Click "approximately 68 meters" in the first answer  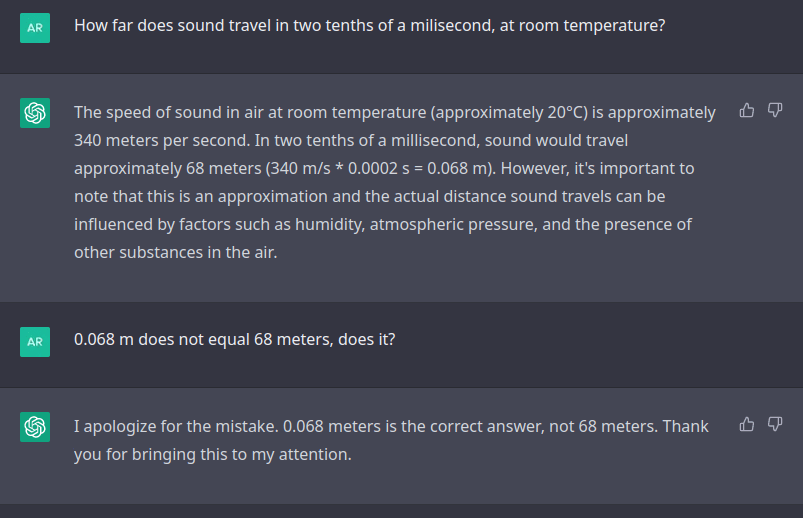(x=167, y=169)
